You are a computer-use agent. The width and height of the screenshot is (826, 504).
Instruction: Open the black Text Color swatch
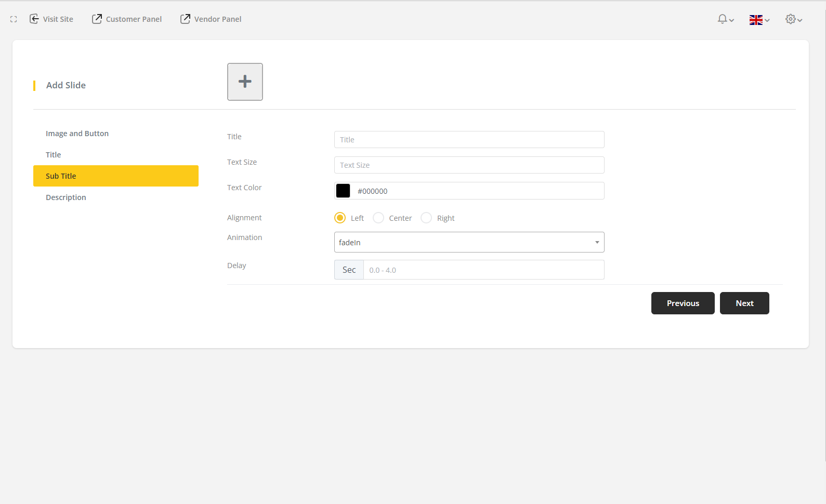pyautogui.click(x=343, y=191)
